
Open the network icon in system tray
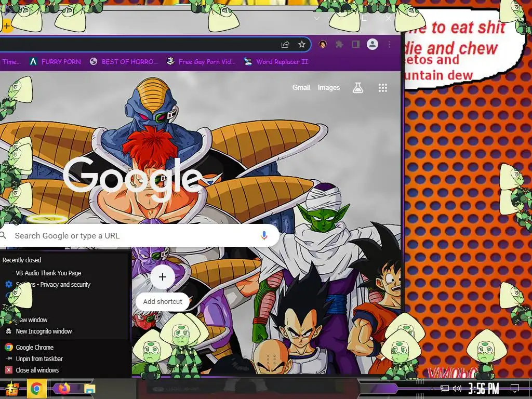(444, 389)
